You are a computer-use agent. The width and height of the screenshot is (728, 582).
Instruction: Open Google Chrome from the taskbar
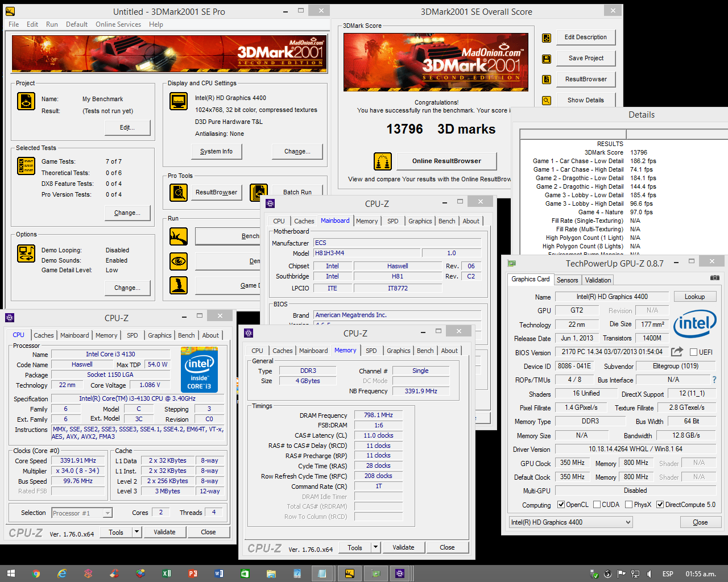click(x=36, y=573)
